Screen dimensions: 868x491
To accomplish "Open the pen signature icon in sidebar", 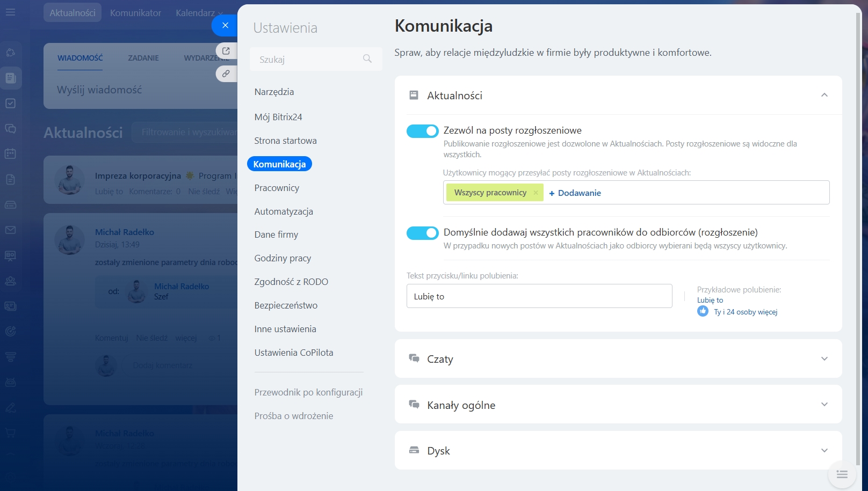I will pyautogui.click(x=10, y=408).
